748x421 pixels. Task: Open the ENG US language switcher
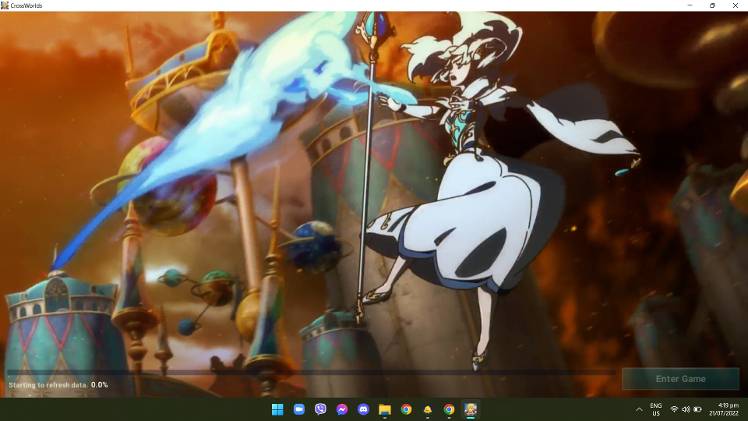[x=656, y=410]
